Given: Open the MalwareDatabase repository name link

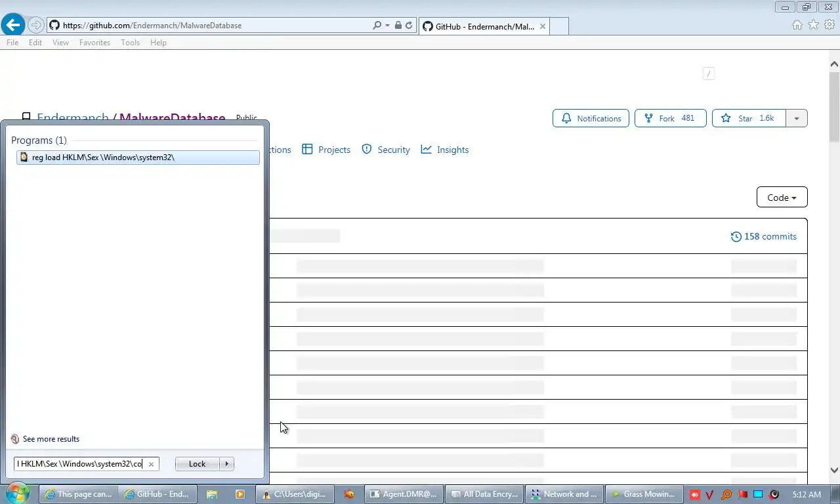Looking at the screenshot, I should pos(172,118).
